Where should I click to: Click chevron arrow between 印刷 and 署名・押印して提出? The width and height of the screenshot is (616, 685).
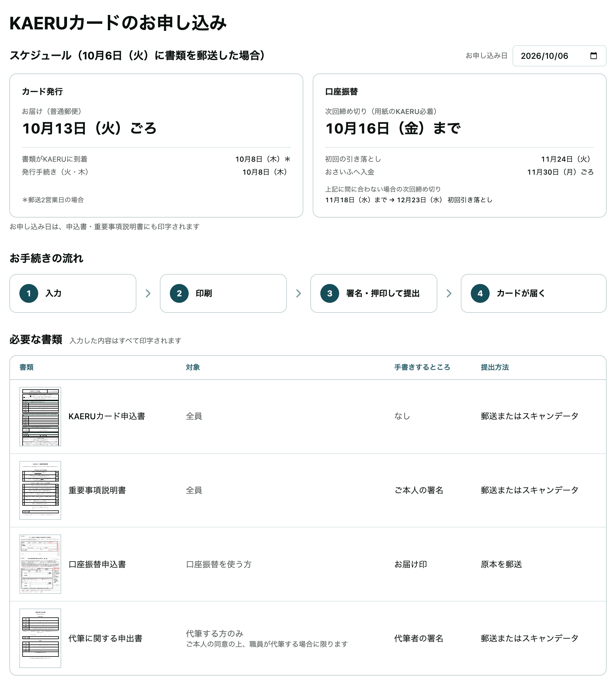tap(299, 293)
